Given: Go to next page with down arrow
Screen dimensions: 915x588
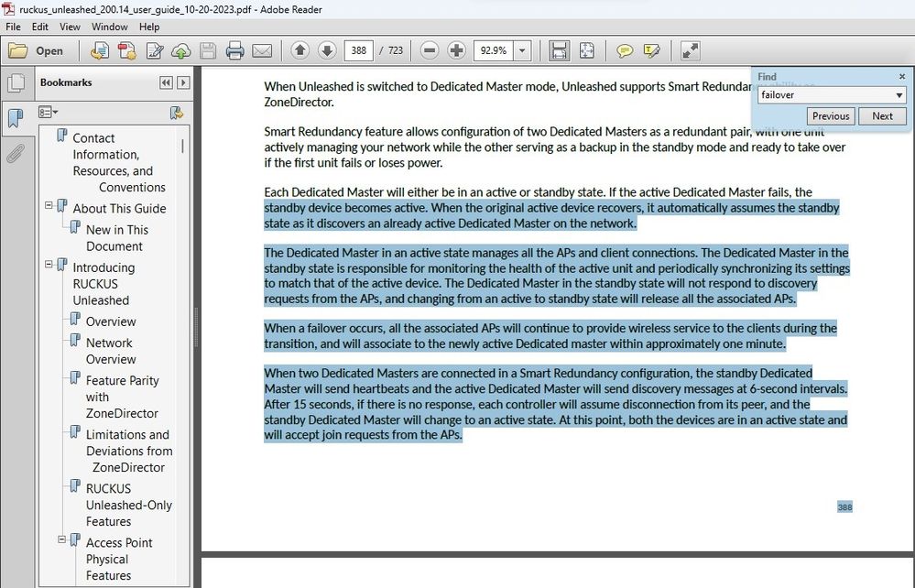Looking at the screenshot, I should (x=326, y=51).
